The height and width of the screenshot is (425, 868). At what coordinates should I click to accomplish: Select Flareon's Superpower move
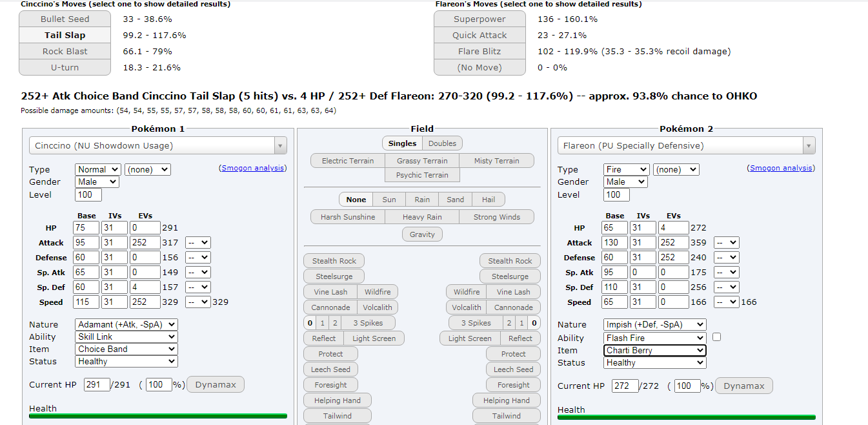(479, 19)
